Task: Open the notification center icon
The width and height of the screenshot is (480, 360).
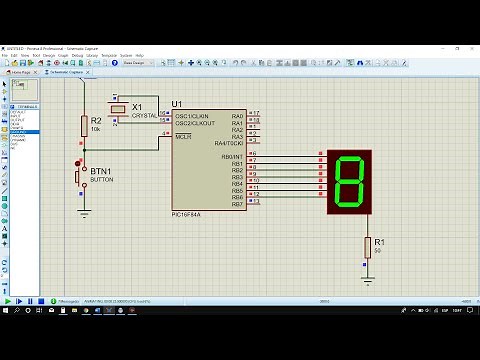Action: coord(470,310)
